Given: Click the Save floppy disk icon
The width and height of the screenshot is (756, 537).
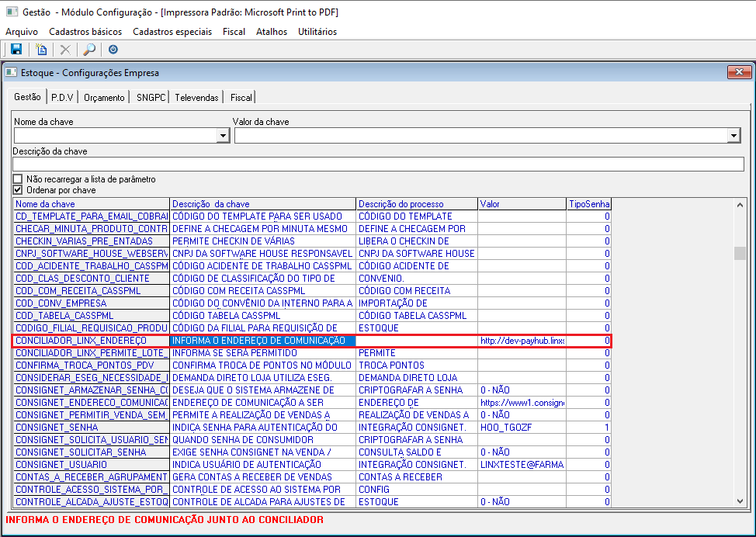Looking at the screenshot, I should (16, 50).
